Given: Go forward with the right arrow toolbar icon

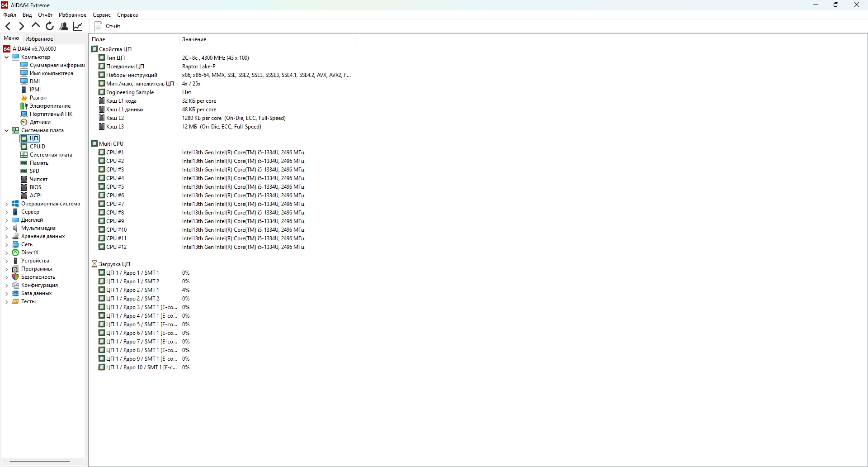Looking at the screenshot, I should pos(21,26).
